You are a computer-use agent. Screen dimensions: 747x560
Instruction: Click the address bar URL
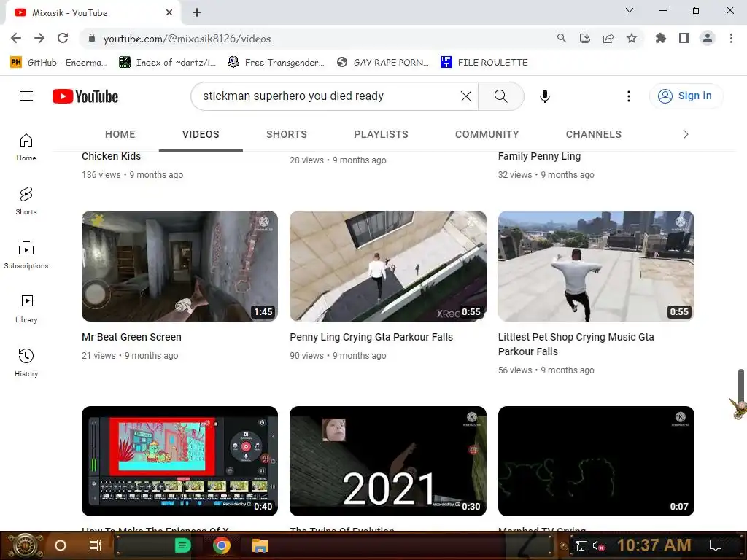coord(187,39)
